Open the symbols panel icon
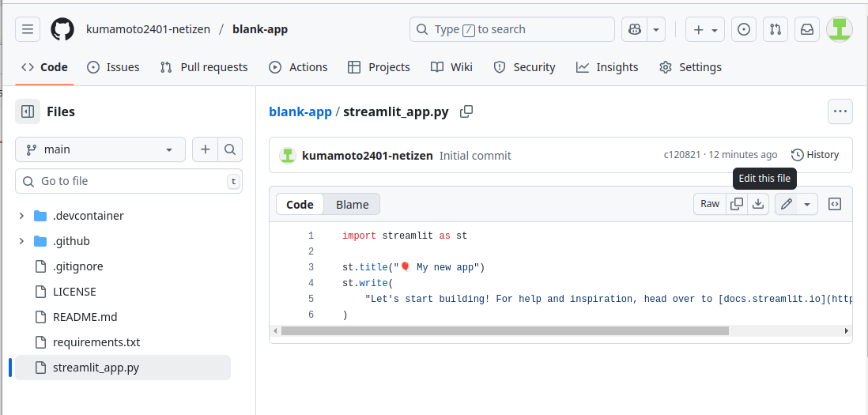 point(834,204)
